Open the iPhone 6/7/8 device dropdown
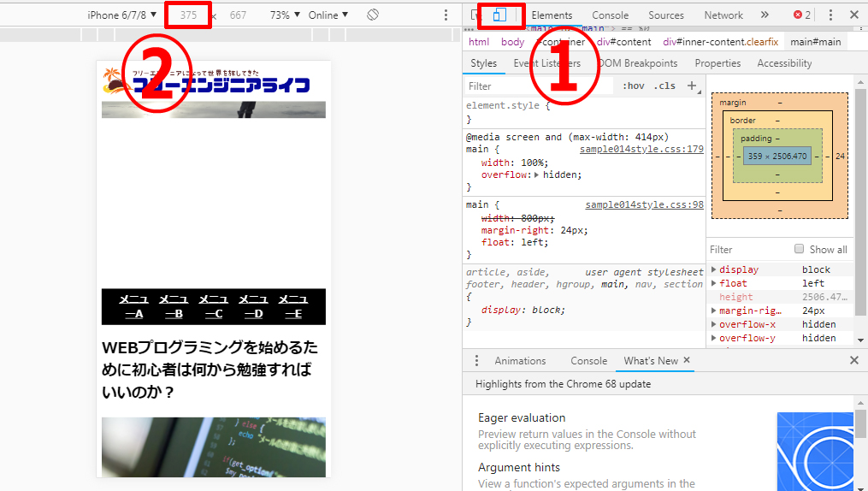The image size is (868, 491). coord(122,15)
